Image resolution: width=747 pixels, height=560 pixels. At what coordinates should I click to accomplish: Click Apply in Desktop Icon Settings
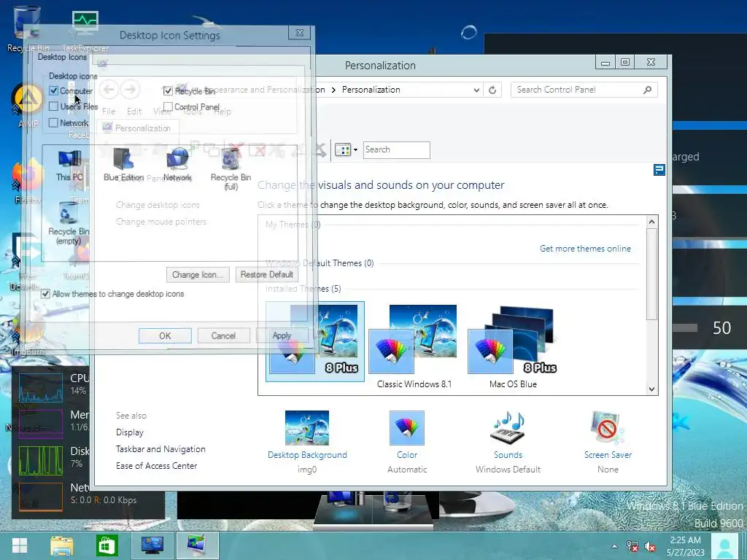[282, 335]
